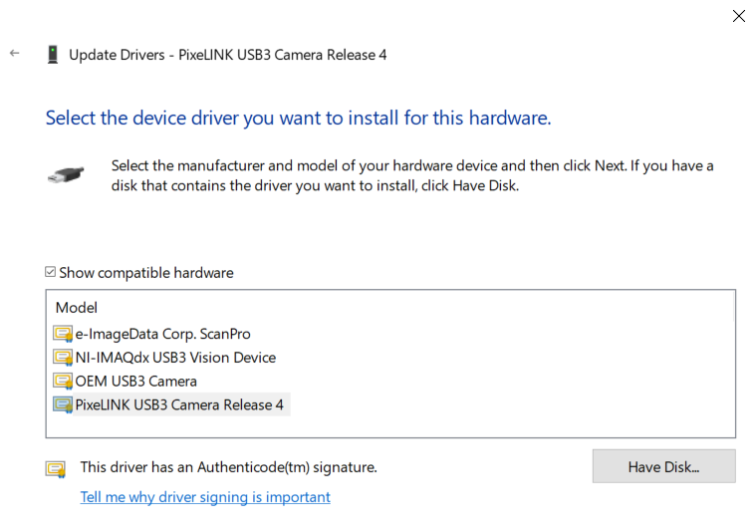This screenshot has height=532, width=756.
Task: Select OEM USB3 Camera model
Action: pos(136,381)
